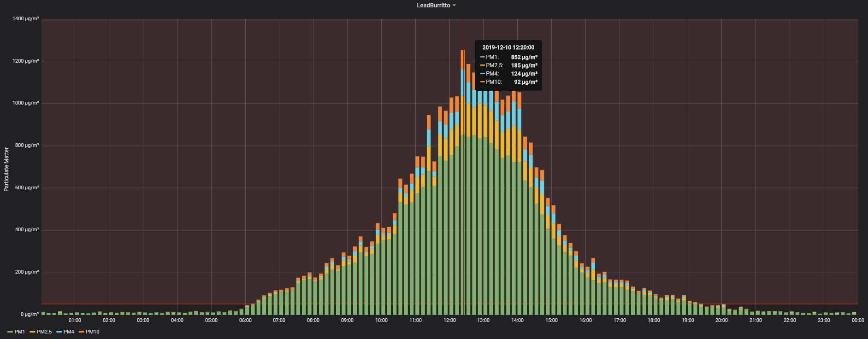Click the Particulate Matter axis title
Screen dimensions: 868x339
point(6,169)
